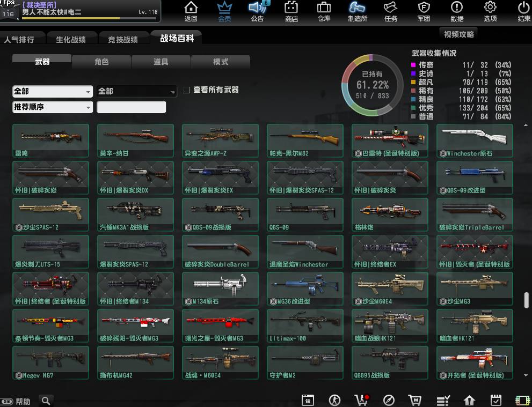Switch to the 竞技战绩 tab

coord(123,39)
